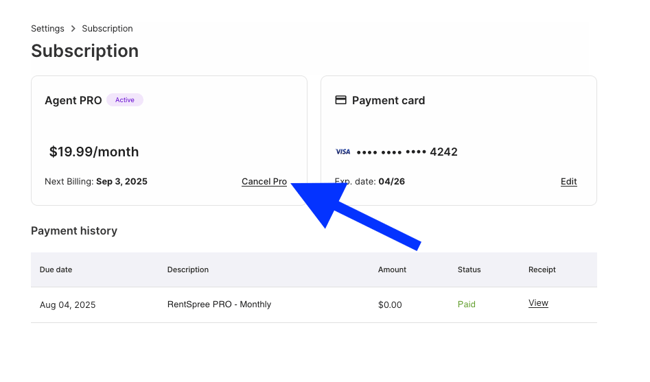The width and height of the screenshot is (650, 382).
Task: Click the VISA logo icon
Action: click(343, 152)
